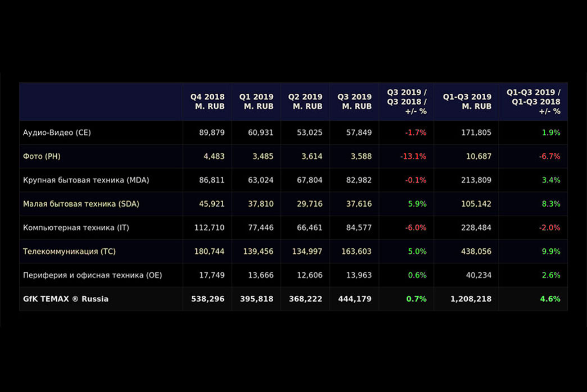587x392 pixels.
Task: Select the GfK TEMAX ® Russia total label
Action: 66,299
